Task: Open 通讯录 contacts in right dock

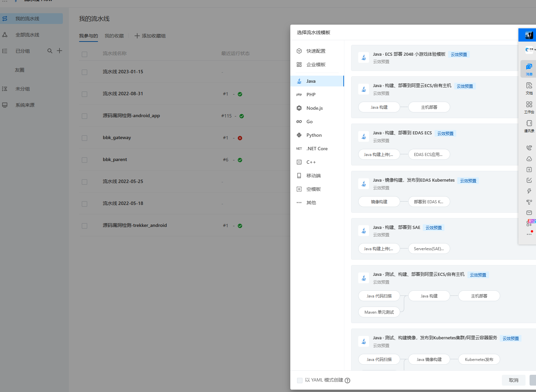Action: point(529,126)
